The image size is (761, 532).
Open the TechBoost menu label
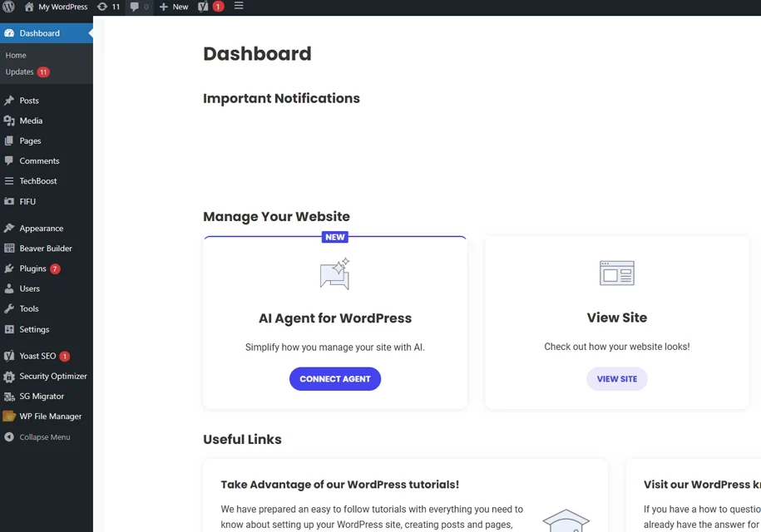38,181
